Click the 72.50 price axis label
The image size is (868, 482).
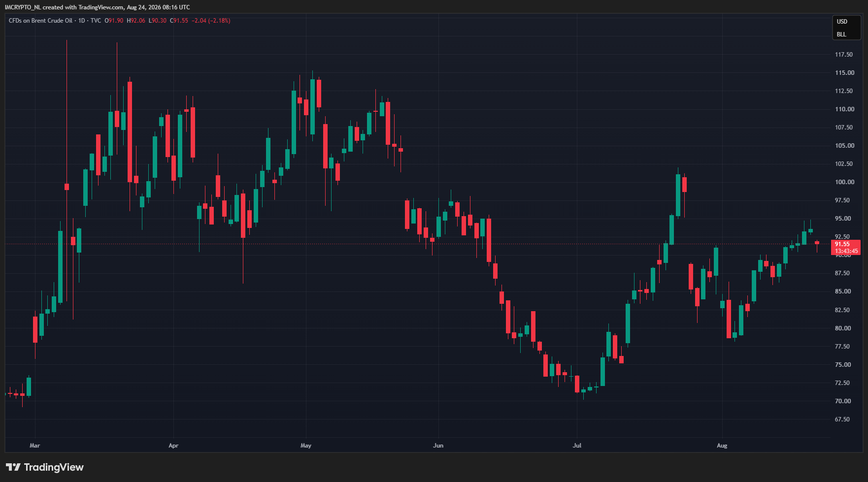tap(842, 383)
